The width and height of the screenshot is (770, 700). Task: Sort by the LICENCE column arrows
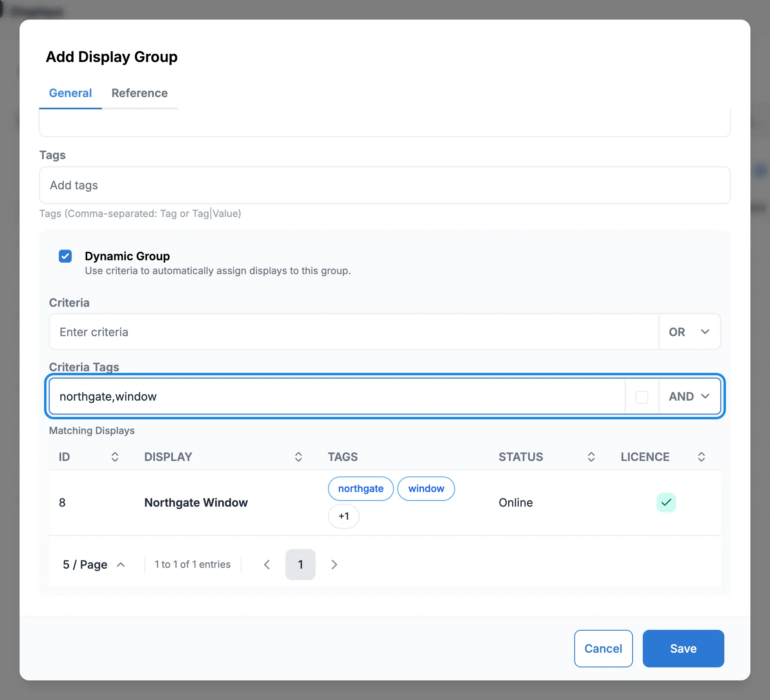701,457
